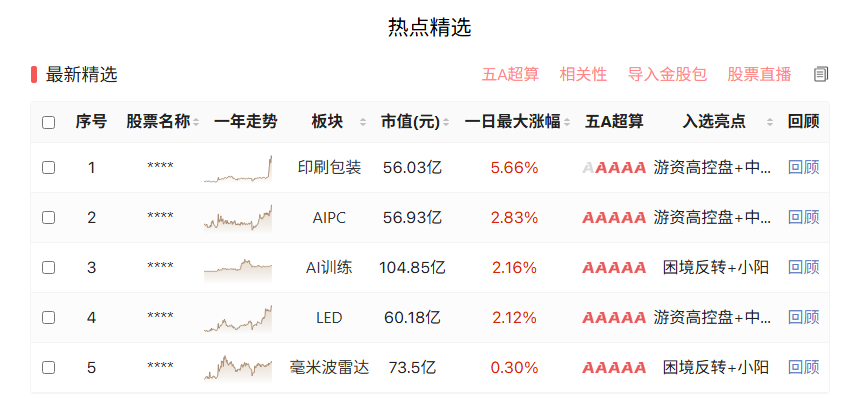
Task: Select the LED sector cell
Action: 330,317
